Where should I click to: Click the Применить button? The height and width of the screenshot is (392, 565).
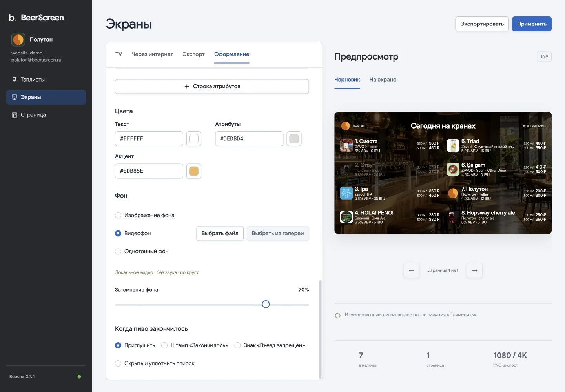pyautogui.click(x=532, y=24)
